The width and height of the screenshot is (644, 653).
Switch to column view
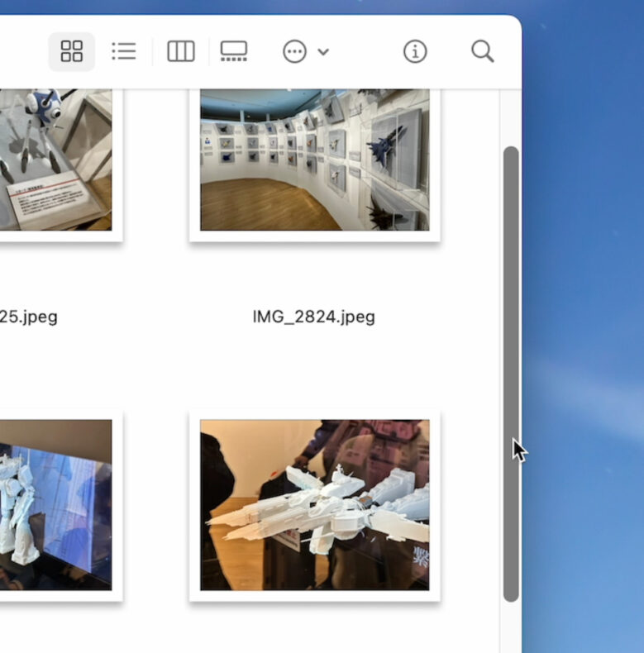pos(180,52)
